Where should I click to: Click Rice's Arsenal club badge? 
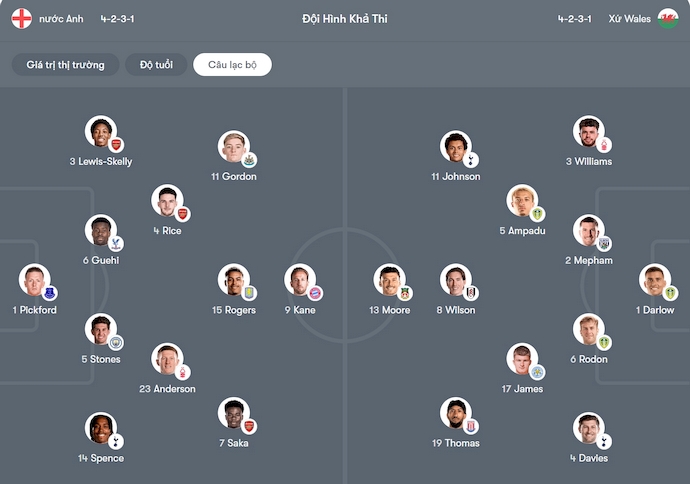pyautogui.click(x=182, y=214)
